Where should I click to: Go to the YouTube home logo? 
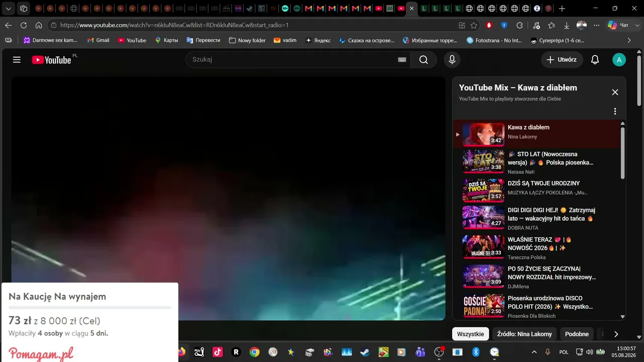(51, 60)
